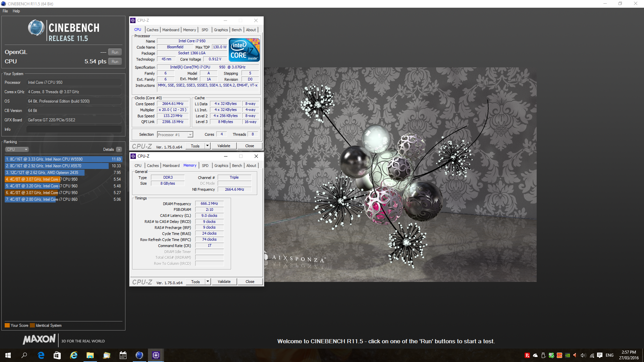This screenshot has height=362, width=644.
Task: Click ENG language indicator in tray
Action: click(x=610, y=355)
